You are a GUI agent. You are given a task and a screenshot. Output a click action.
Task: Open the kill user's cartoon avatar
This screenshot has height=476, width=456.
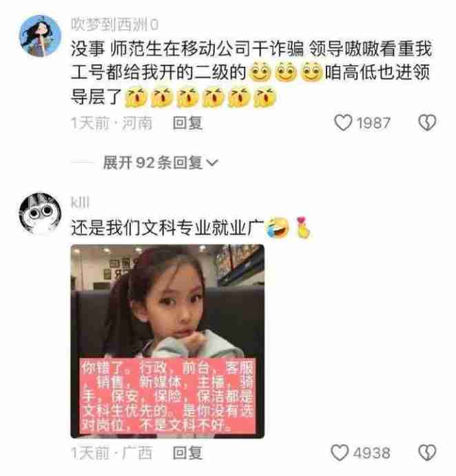coord(40,214)
